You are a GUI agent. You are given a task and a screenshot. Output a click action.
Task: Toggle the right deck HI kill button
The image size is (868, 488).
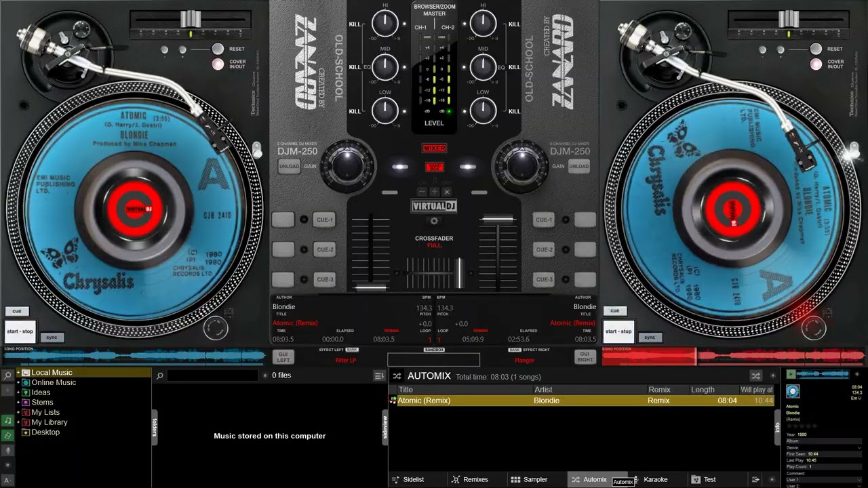[x=514, y=24]
